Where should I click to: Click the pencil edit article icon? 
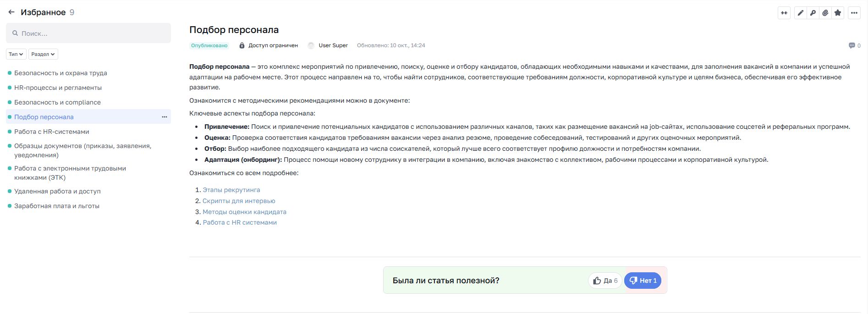coord(800,13)
